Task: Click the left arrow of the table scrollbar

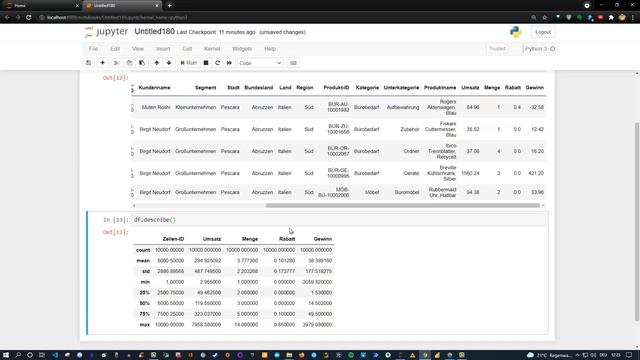Action: tap(134, 205)
